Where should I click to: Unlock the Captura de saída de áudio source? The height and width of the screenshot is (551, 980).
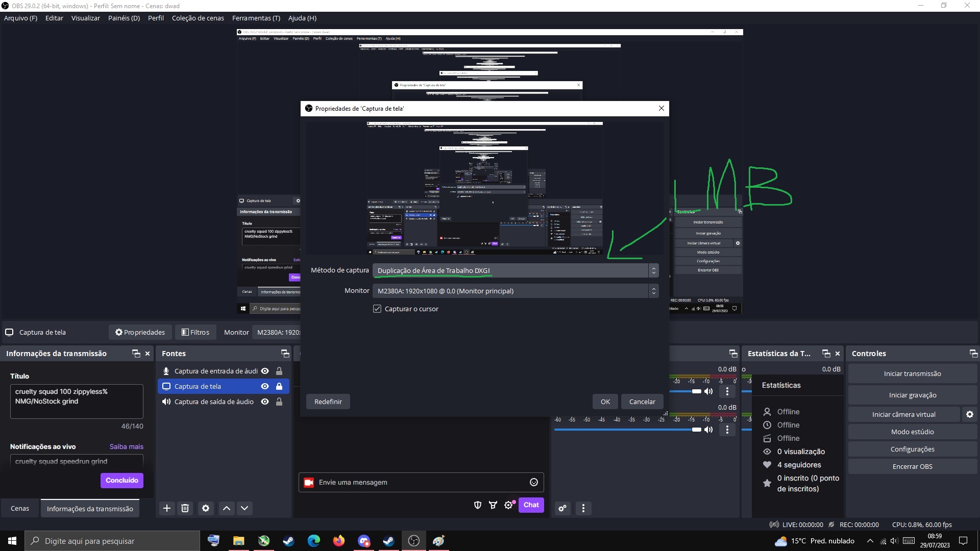(x=279, y=402)
